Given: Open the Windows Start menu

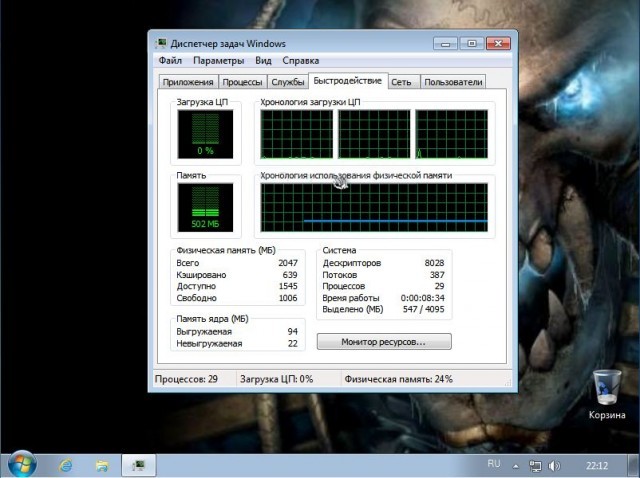Looking at the screenshot, I should 22,465.
